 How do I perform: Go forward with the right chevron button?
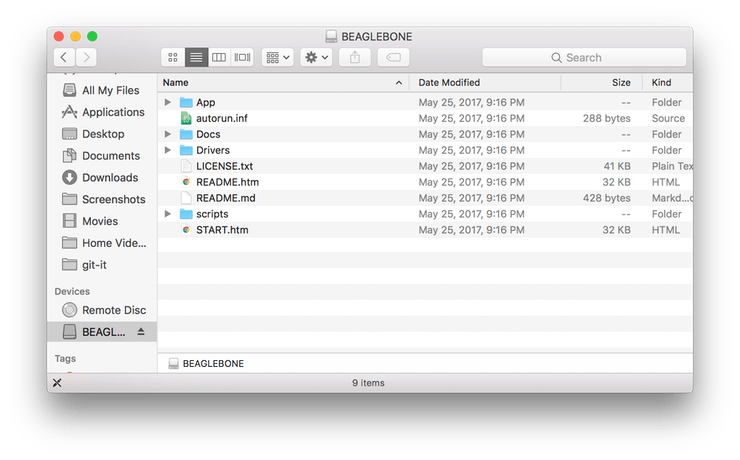tap(86, 58)
